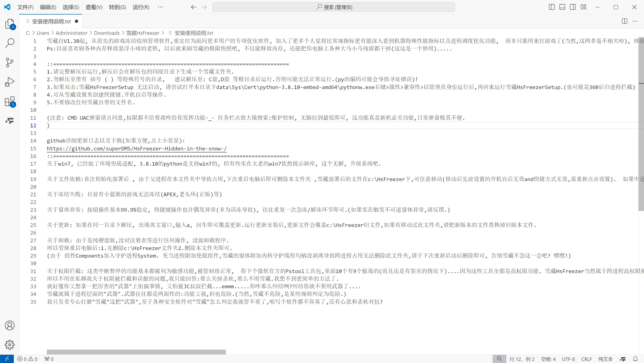
Task: Open the customize layout icon
Action: tap(584, 7)
